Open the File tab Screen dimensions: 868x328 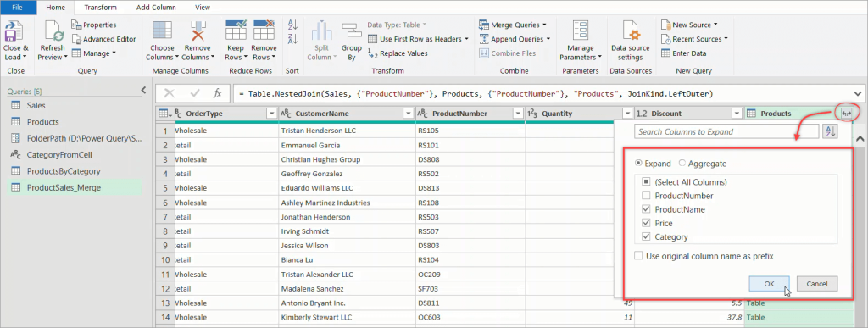(x=17, y=7)
